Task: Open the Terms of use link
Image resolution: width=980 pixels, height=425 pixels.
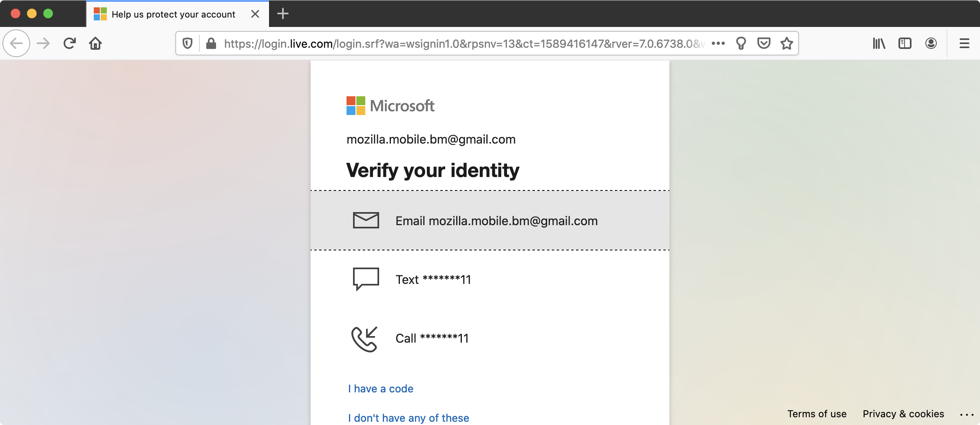Action: click(817, 414)
